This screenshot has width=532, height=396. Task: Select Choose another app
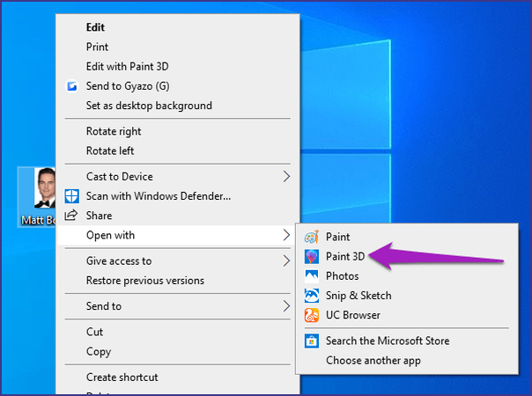tap(407, 361)
